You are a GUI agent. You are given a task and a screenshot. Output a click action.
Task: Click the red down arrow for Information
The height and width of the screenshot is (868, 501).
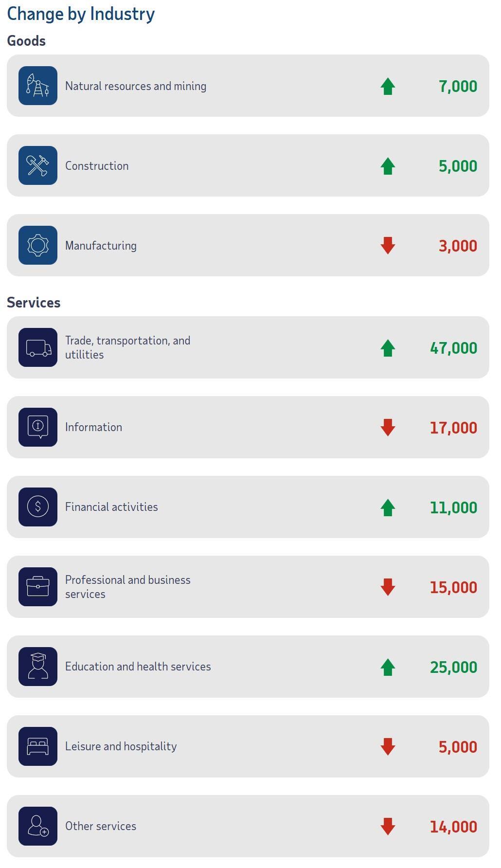388,428
